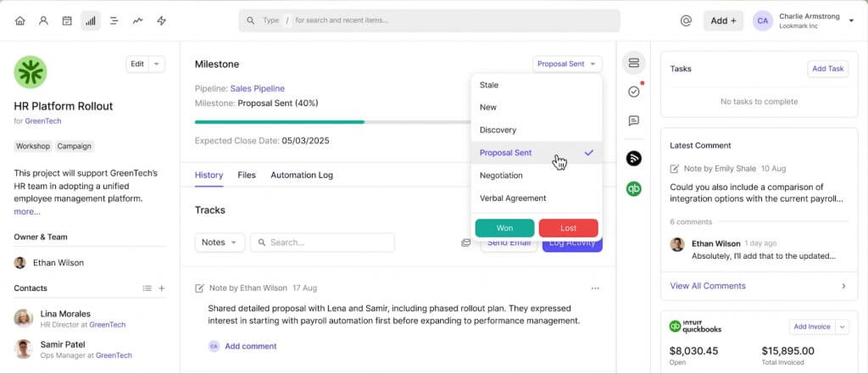Select the Stale milestone option
This screenshot has height=374, width=868.
[x=537, y=85]
